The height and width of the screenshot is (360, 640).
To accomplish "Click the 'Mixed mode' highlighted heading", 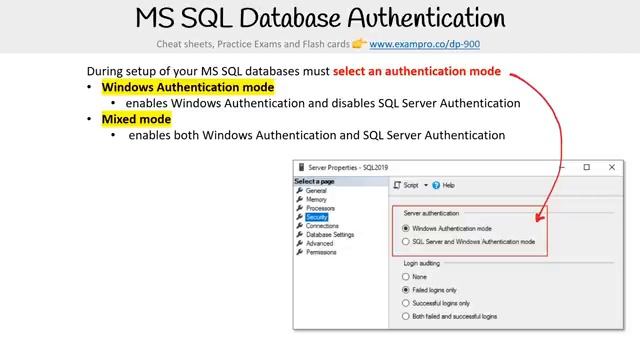I will pyautogui.click(x=136, y=119).
